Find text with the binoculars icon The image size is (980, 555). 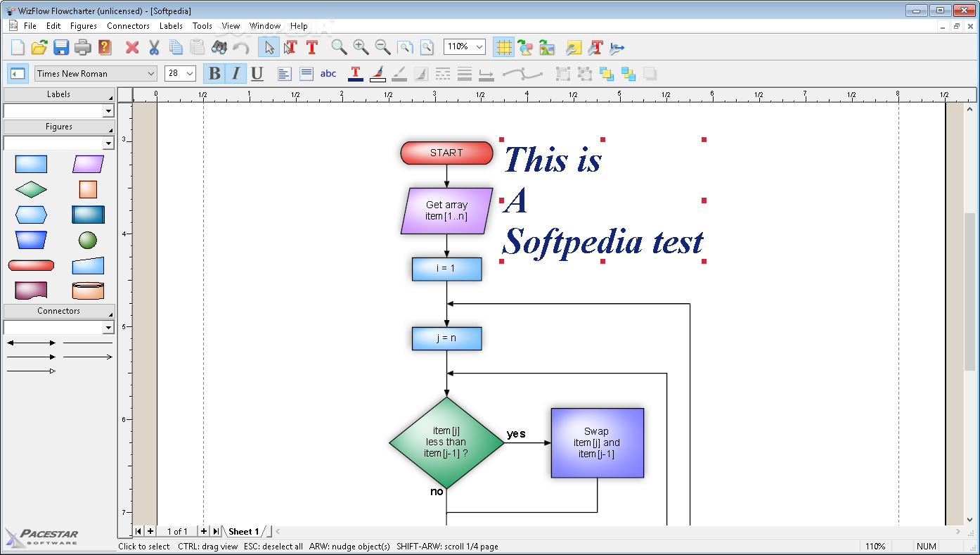point(219,48)
